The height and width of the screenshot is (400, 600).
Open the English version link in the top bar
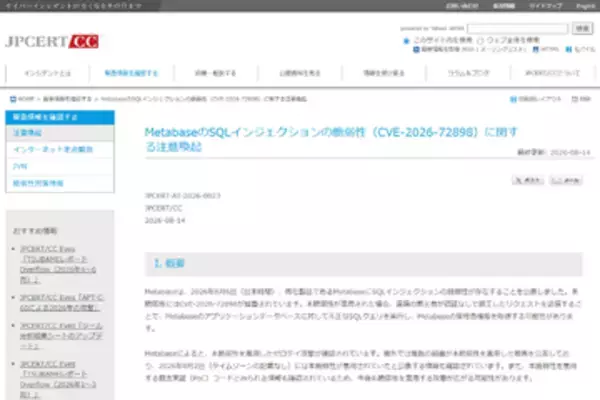click(585, 6)
